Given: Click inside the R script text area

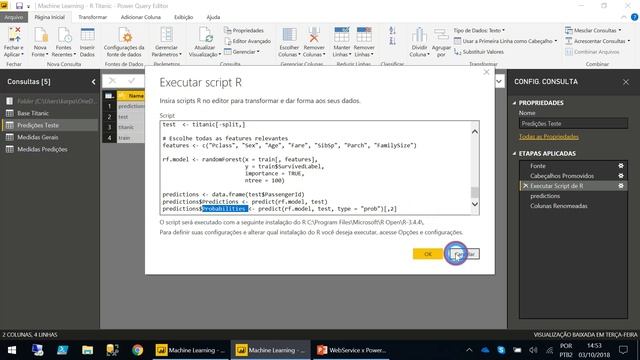Looking at the screenshot, I should click(x=315, y=167).
